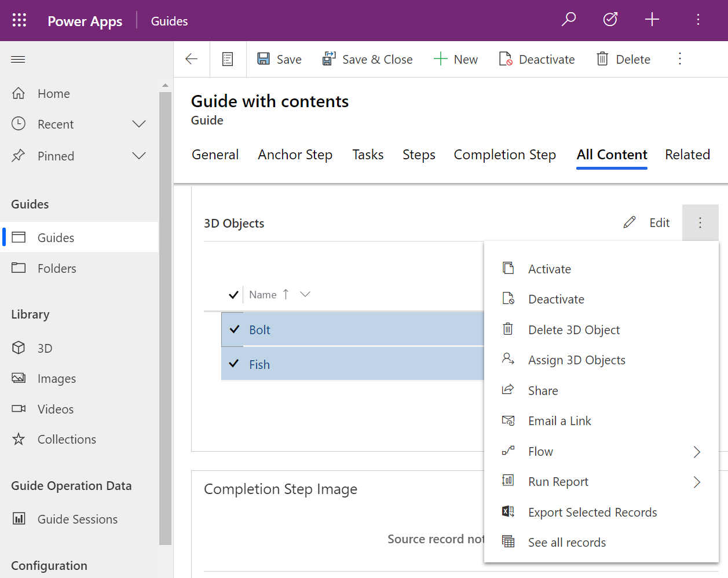This screenshot has width=728, height=578.
Task: Click the Images picture icon
Action: [x=19, y=378]
